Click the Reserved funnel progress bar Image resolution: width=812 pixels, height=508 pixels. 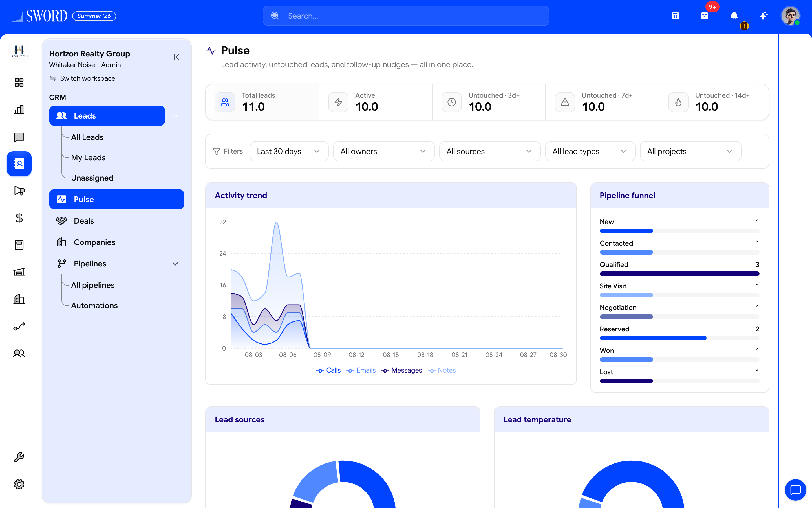(x=679, y=338)
